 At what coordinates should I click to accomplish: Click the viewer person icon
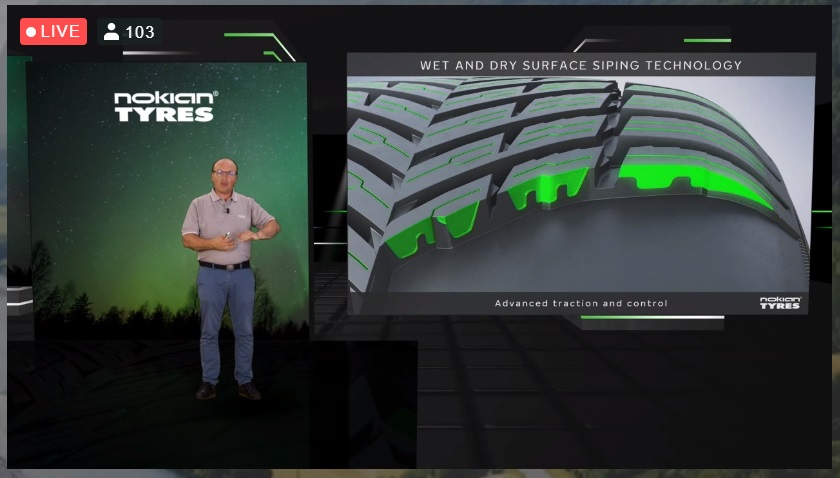click(x=111, y=32)
